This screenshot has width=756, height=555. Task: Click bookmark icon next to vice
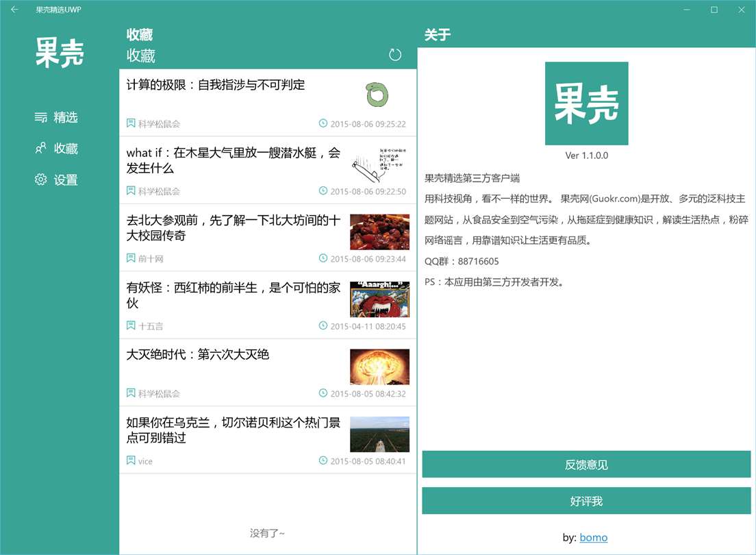click(131, 460)
